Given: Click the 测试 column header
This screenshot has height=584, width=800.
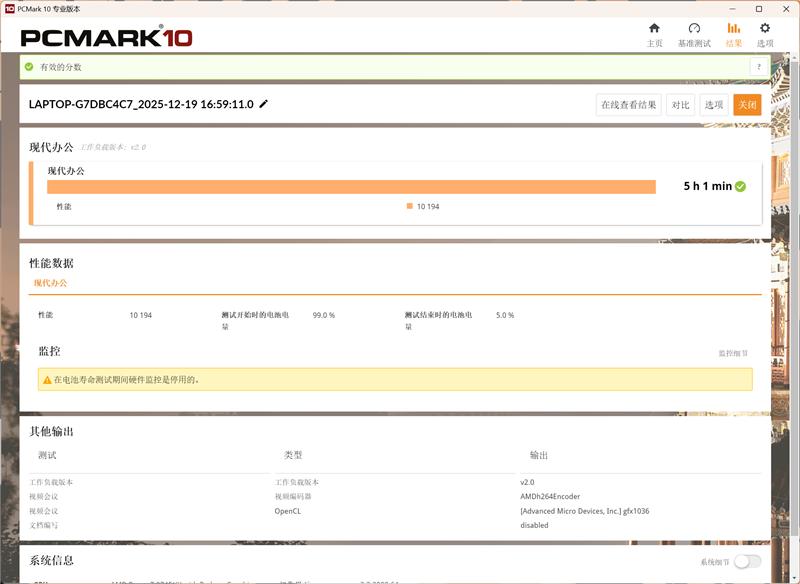Looking at the screenshot, I should pos(47,455).
